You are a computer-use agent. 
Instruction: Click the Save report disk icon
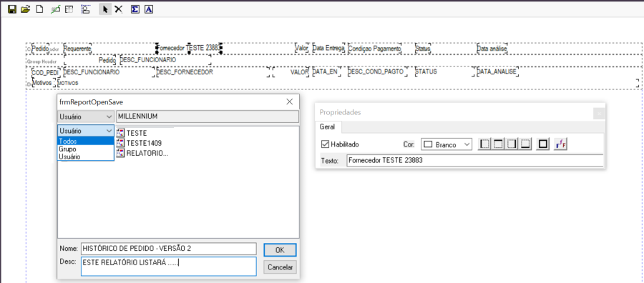tap(12, 9)
